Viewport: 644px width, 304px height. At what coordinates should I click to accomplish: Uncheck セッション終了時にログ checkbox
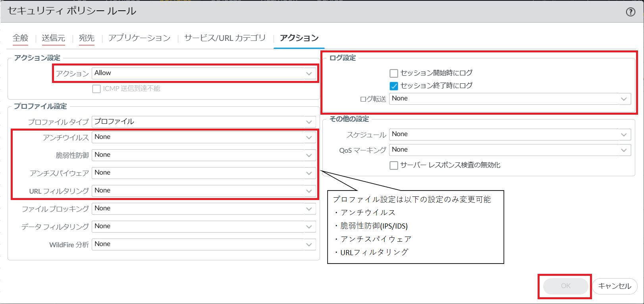(x=394, y=86)
